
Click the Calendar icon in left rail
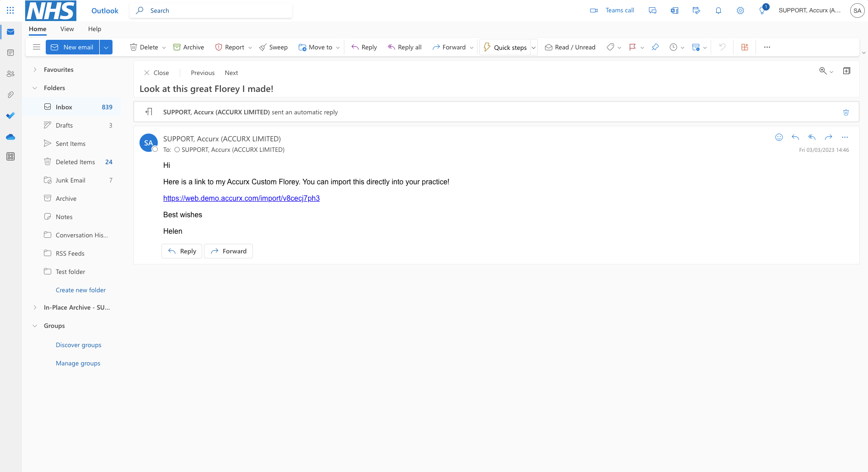[11, 53]
